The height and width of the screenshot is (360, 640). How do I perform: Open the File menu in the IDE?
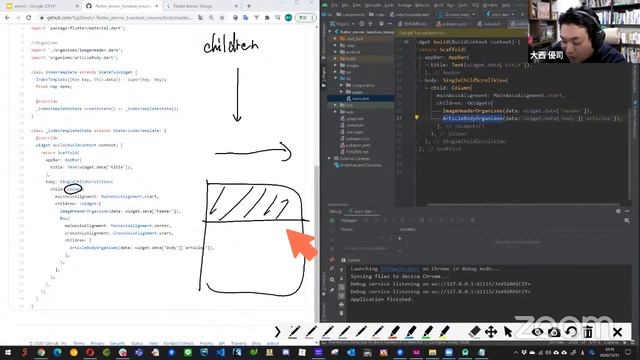(x=335, y=5)
